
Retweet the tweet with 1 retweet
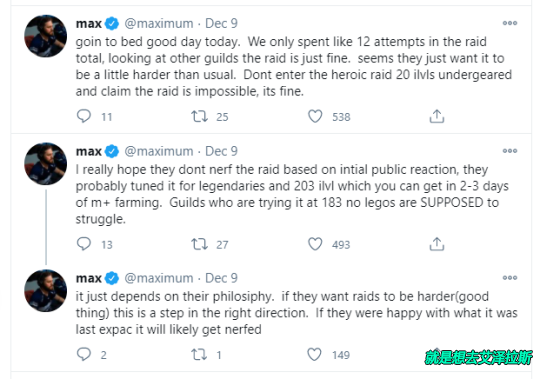coord(199,354)
